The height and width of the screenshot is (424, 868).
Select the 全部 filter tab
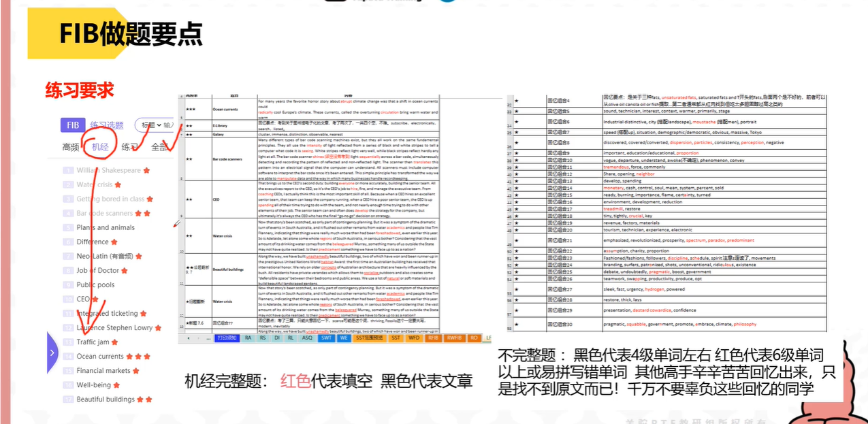160,147
